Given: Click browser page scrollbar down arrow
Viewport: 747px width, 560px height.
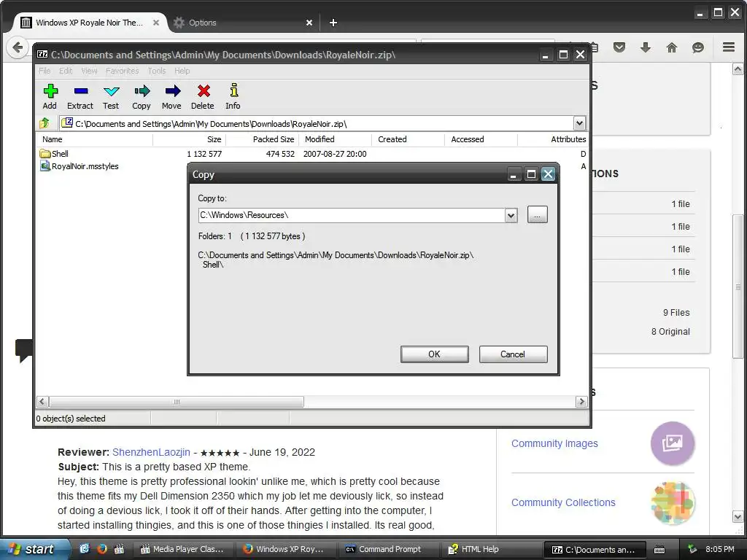Looking at the screenshot, I should click(738, 517).
